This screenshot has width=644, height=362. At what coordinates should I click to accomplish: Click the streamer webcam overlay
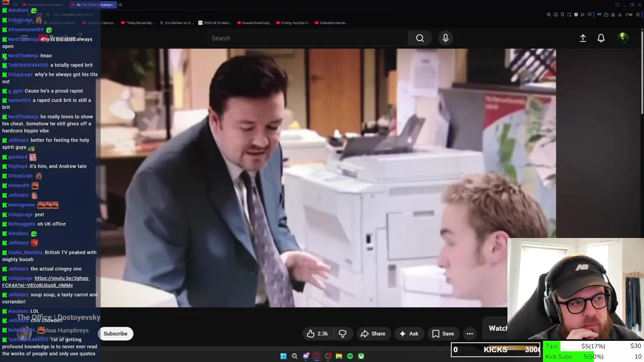pos(576,290)
